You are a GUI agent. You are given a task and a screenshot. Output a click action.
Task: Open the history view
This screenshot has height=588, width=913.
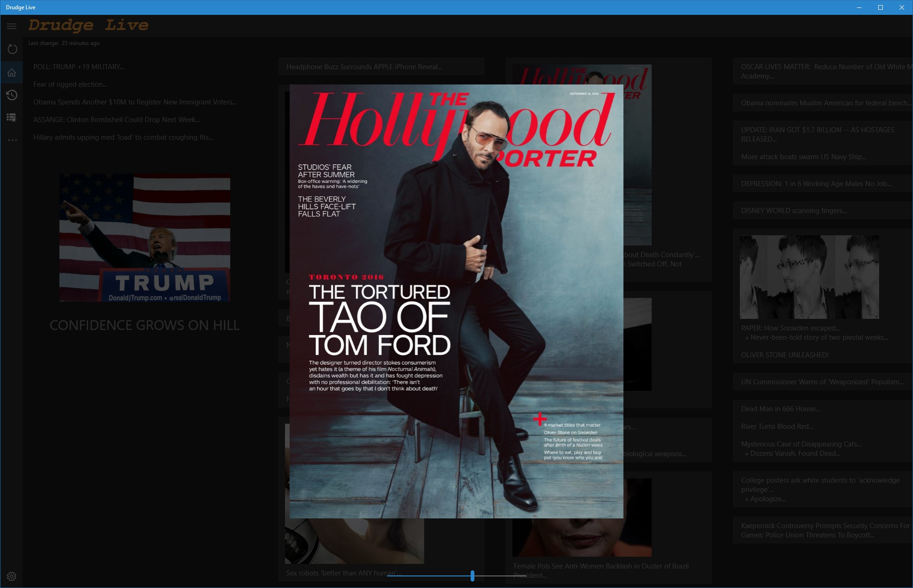pyautogui.click(x=12, y=95)
